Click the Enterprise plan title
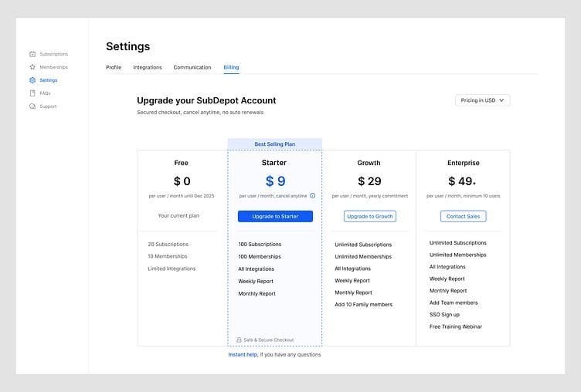The height and width of the screenshot is (392, 581). pyautogui.click(x=464, y=163)
